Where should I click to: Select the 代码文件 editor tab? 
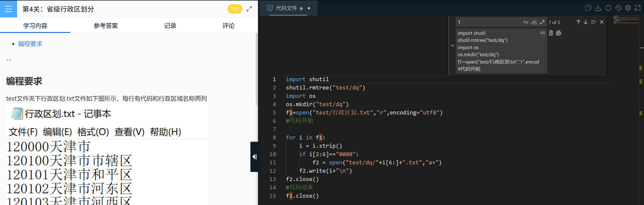click(288, 8)
